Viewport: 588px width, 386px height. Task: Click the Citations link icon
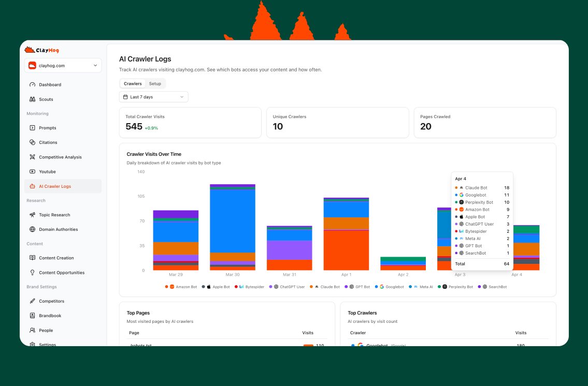point(32,142)
